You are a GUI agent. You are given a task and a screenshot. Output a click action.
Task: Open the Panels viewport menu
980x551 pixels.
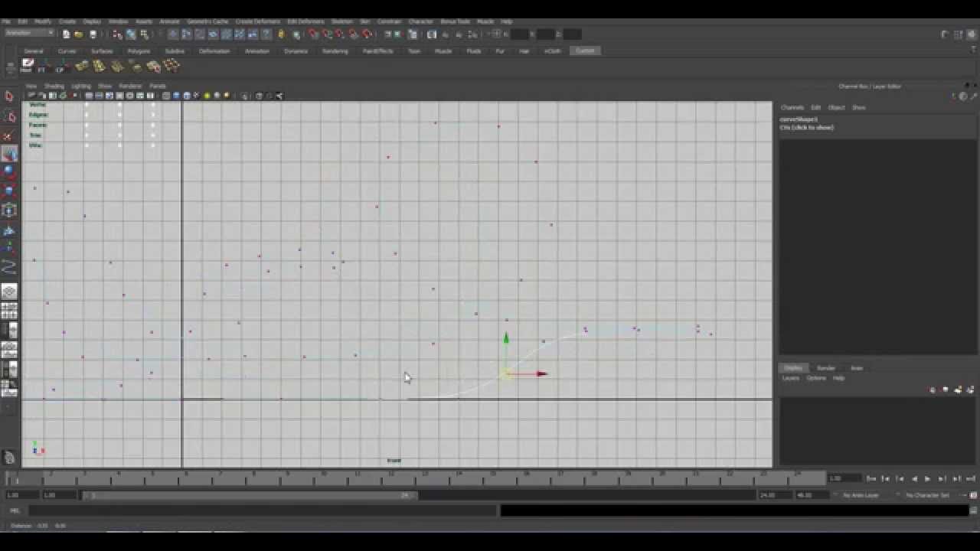pos(158,86)
